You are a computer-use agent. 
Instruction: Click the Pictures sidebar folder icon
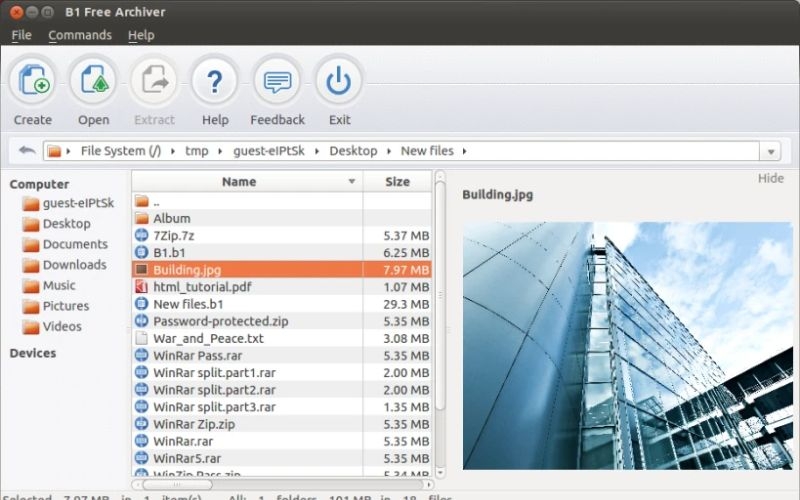[x=31, y=306]
